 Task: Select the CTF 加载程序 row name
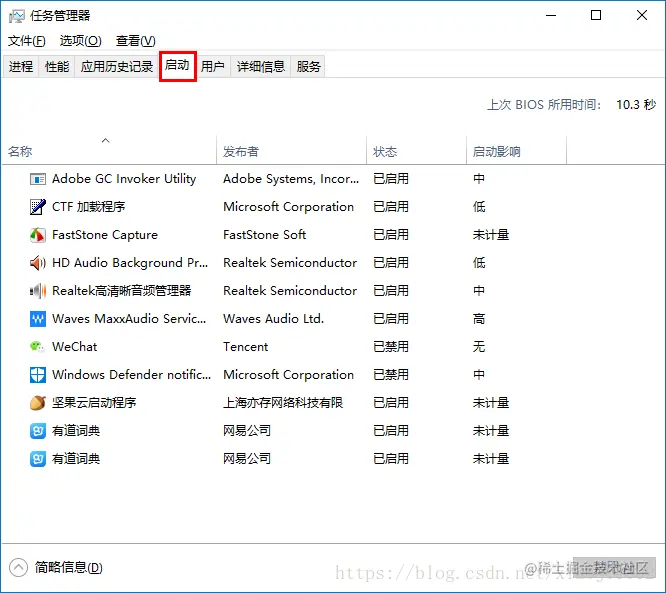click(88, 207)
